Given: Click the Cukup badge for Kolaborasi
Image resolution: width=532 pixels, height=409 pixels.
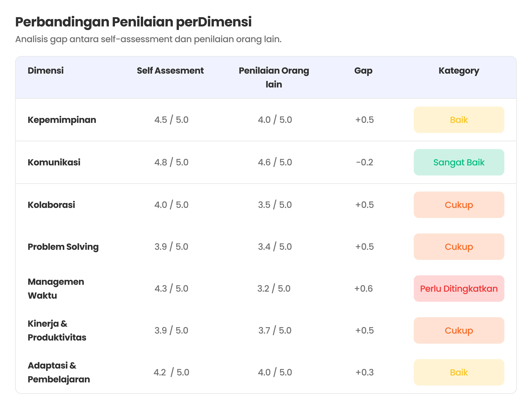Looking at the screenshot, I should click(459, 205).
